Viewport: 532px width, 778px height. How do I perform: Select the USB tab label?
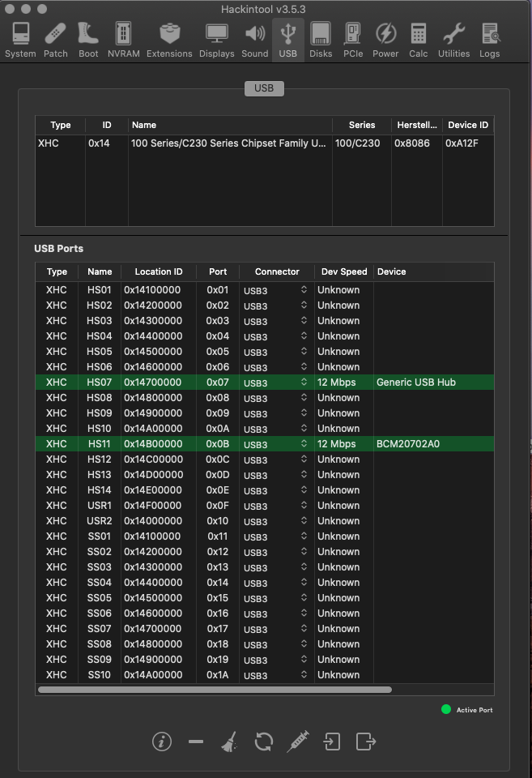coord(264,88)
